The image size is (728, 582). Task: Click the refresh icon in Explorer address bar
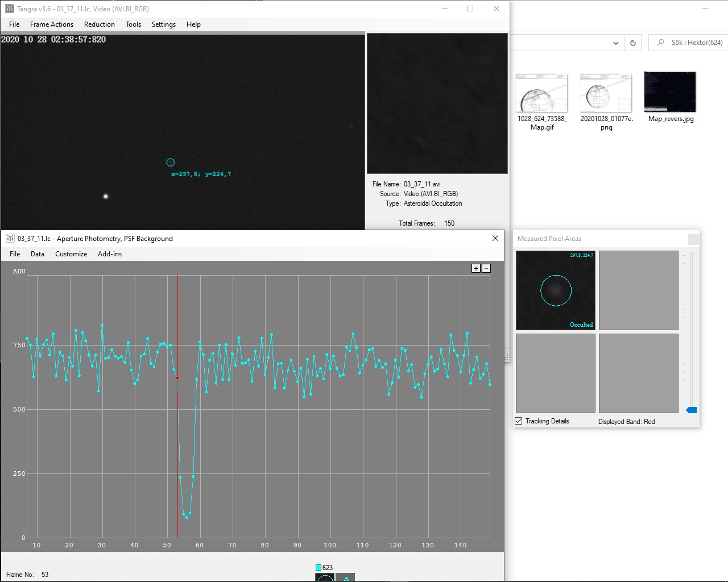633,43
